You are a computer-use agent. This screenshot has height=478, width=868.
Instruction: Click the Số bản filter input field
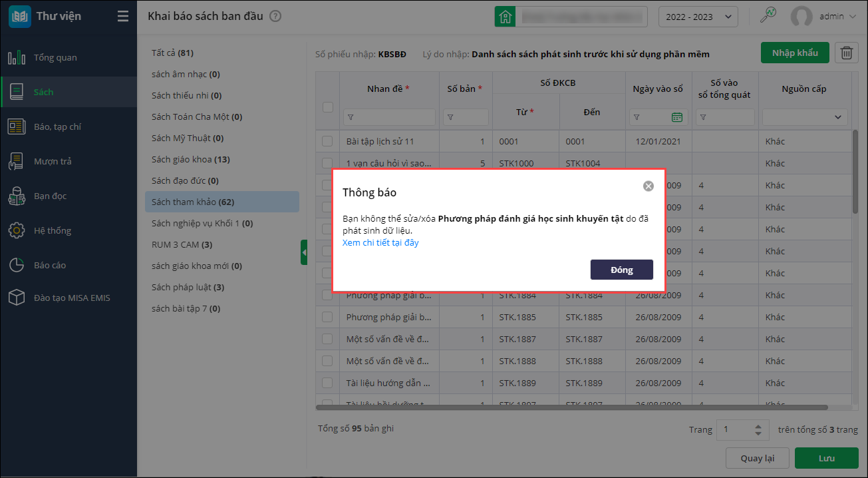pos(466,117)
